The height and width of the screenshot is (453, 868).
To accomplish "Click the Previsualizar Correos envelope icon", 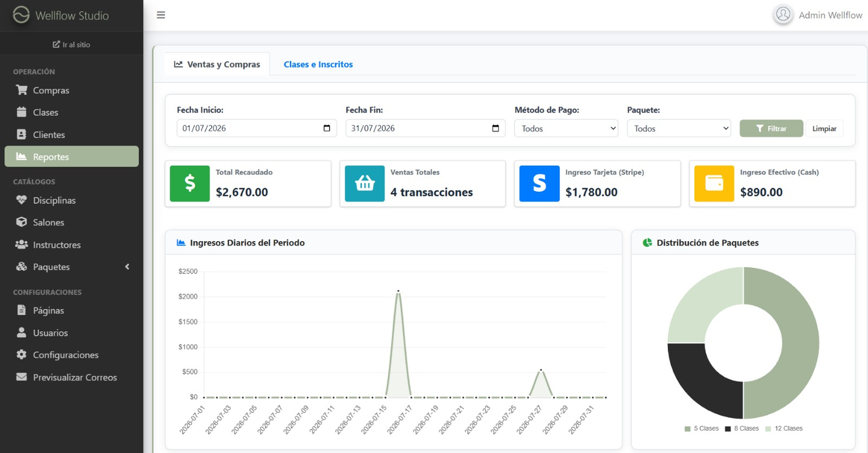I will (22, 377).
